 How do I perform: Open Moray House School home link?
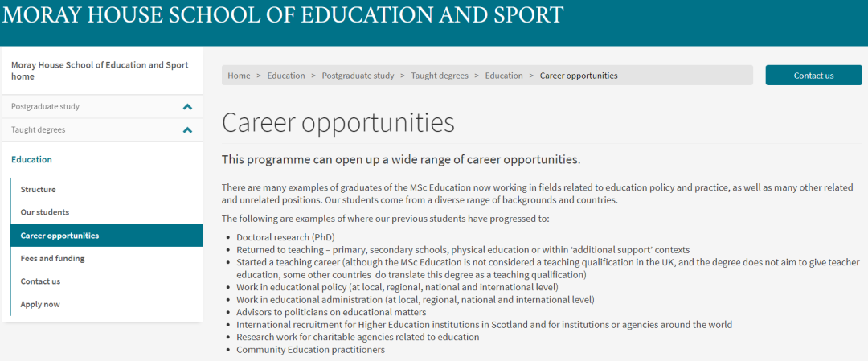[100, 71]
